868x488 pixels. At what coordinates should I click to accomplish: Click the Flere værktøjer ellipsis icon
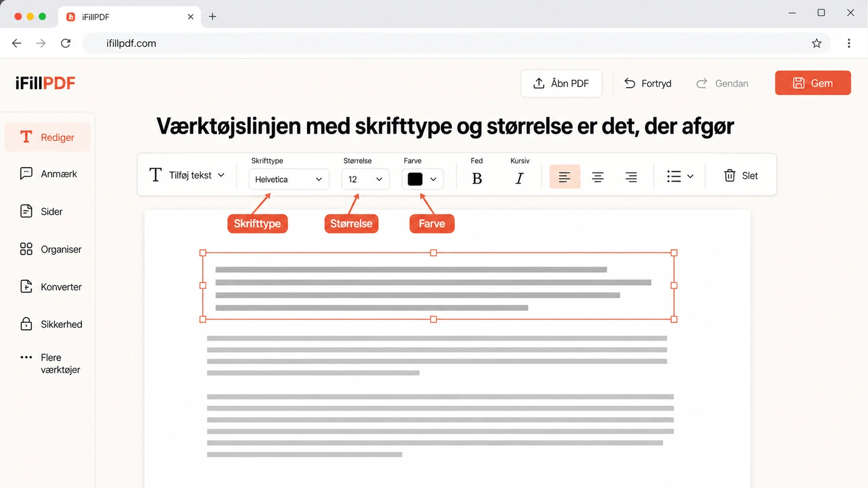point(26,357)
